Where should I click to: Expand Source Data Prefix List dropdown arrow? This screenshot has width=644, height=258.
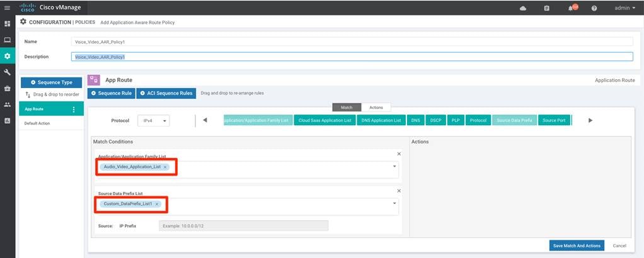click(394, 203)
